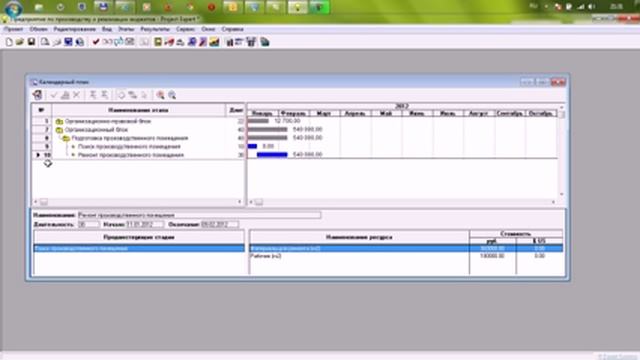Click the globe icon in main toolbar

80,42
